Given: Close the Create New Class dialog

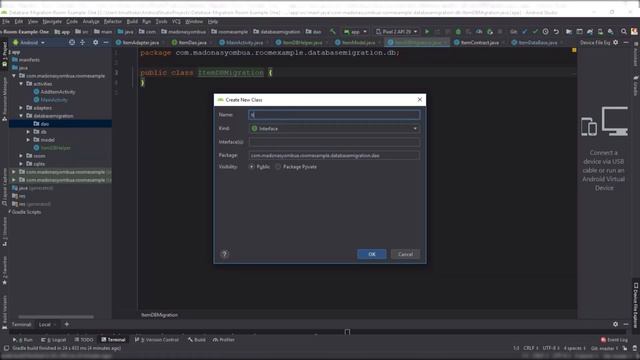Looking at the screenshot, I should tap(420, 100).
